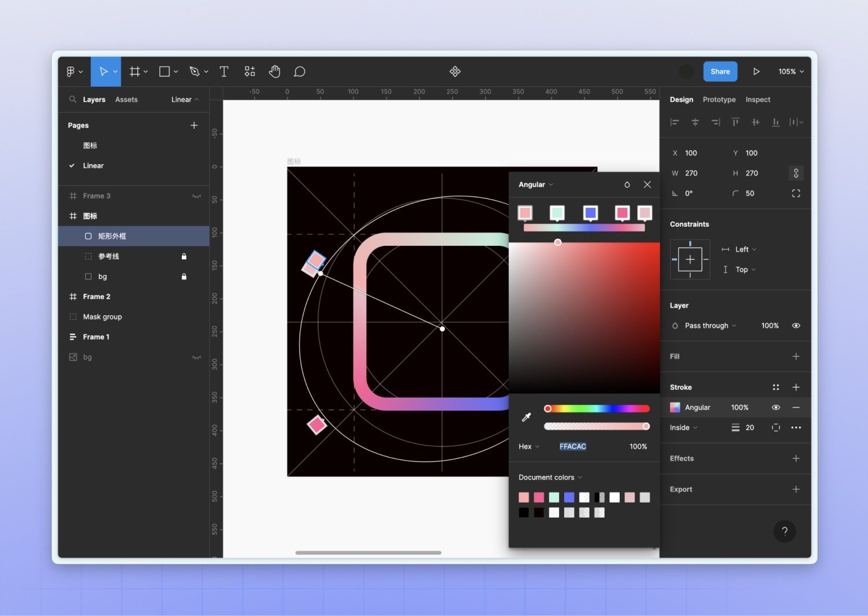Open the Resources components tool

pyautogui.click(x=249, y=72)
